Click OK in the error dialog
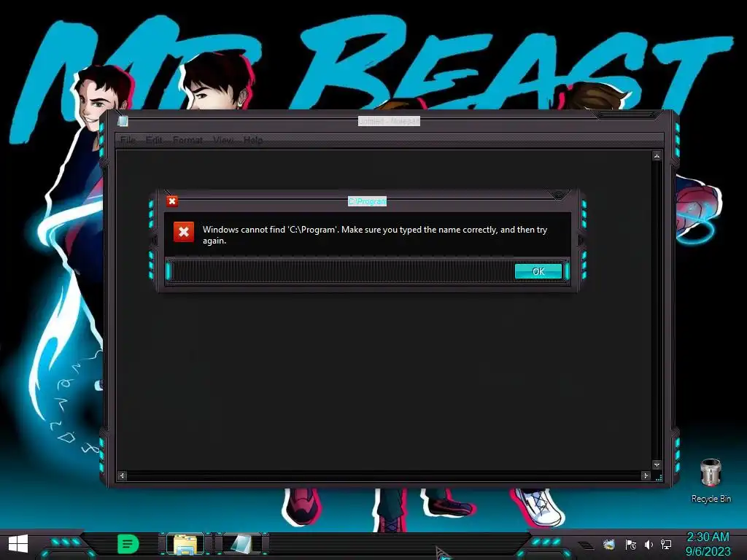This screenshot has width=747, height=560. point(538,271)
